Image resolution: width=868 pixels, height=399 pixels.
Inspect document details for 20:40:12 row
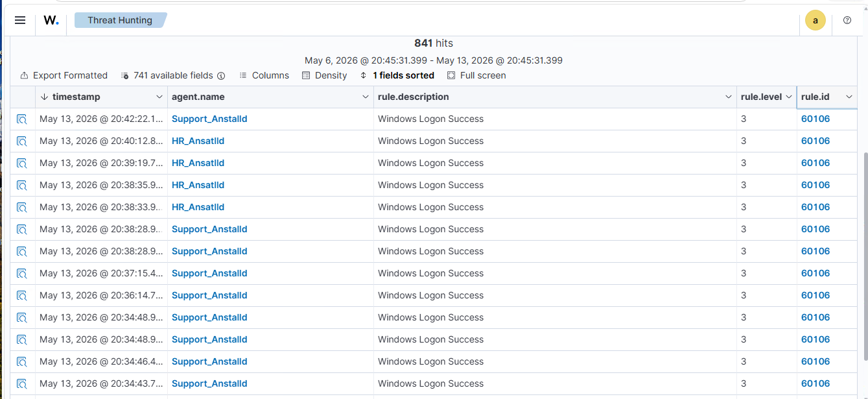click(22, 141)
